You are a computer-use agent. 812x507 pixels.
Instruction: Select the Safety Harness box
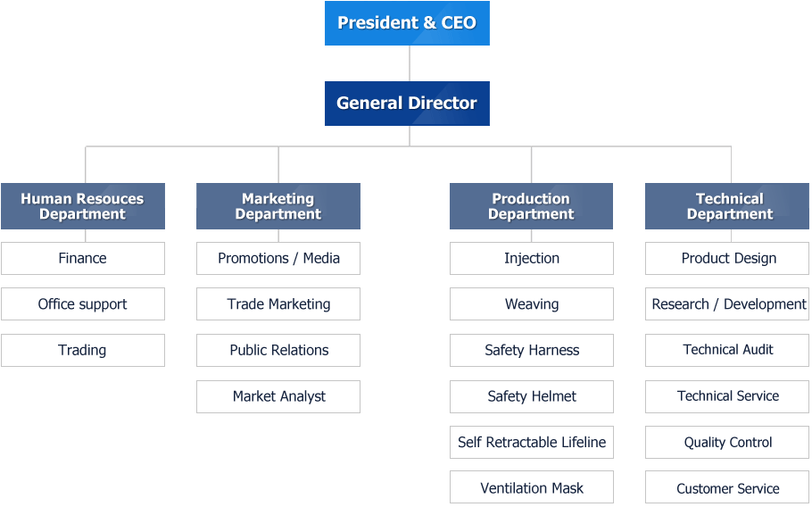pyautogui.click(x=532, y=350)
